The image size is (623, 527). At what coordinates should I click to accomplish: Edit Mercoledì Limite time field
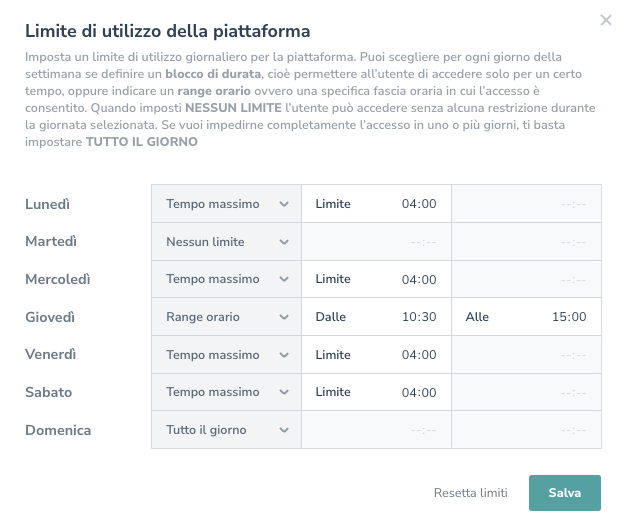[x=419, y=279]
